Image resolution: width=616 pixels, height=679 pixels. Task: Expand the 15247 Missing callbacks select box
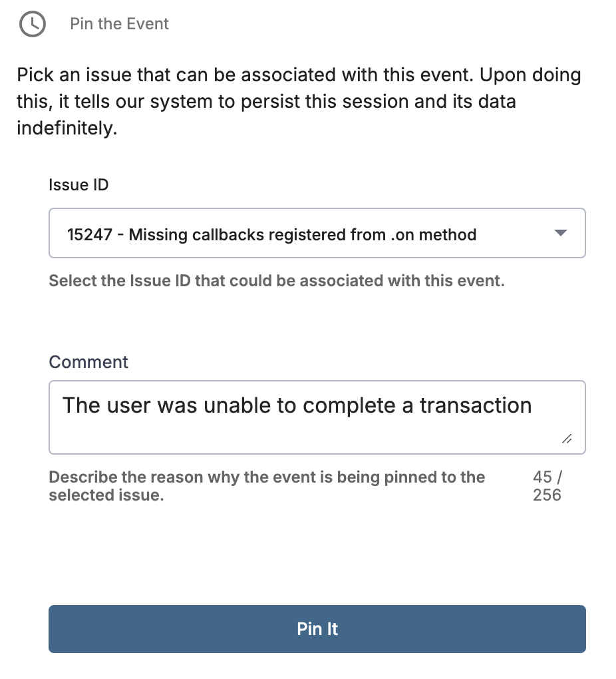tap(317, 233)
